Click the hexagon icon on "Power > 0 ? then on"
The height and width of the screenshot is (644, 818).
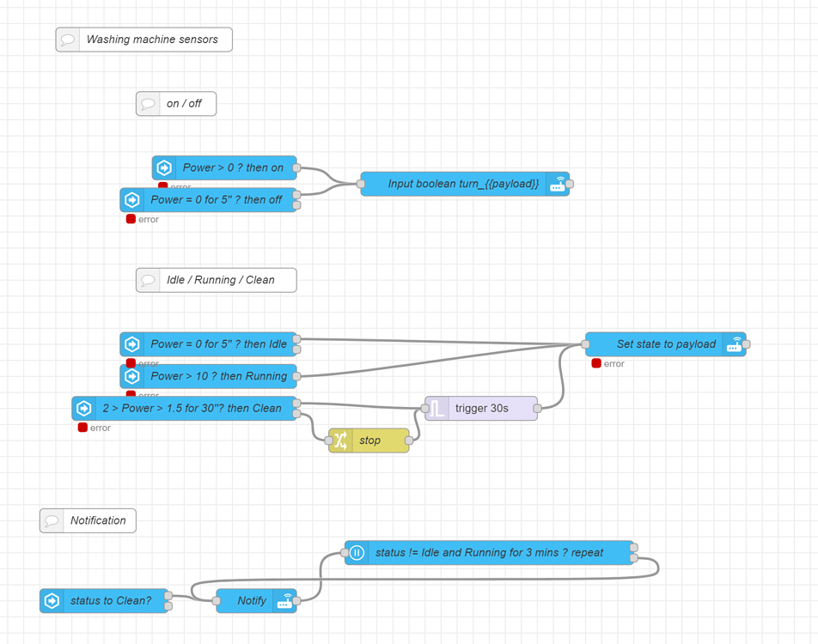[165, 167]
